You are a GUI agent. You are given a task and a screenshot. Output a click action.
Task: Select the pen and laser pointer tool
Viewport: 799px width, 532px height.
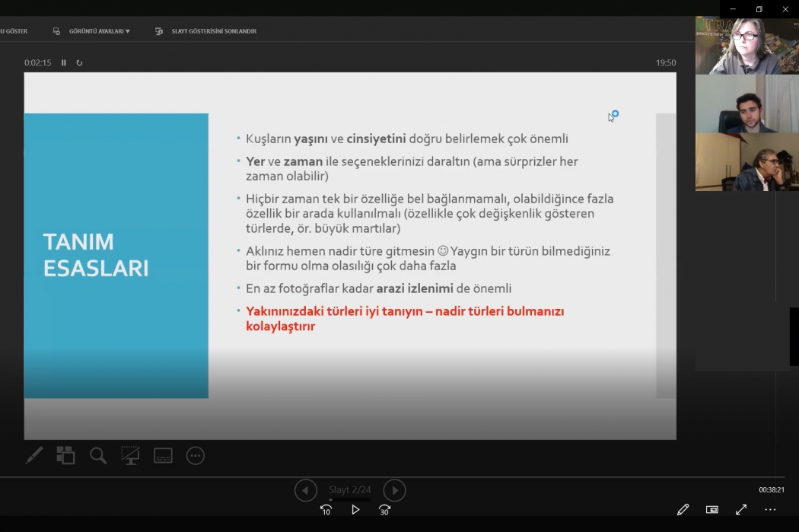34,456
